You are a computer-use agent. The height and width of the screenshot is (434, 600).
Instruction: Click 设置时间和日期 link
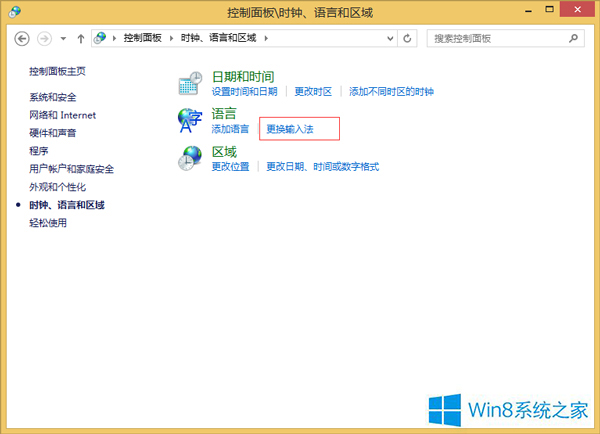tap(245, 92)
